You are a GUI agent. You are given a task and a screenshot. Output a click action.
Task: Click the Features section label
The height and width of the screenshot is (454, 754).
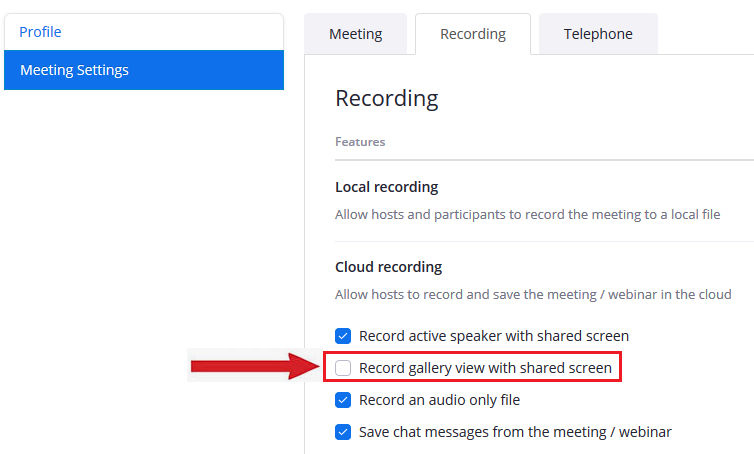coord(360,142)
